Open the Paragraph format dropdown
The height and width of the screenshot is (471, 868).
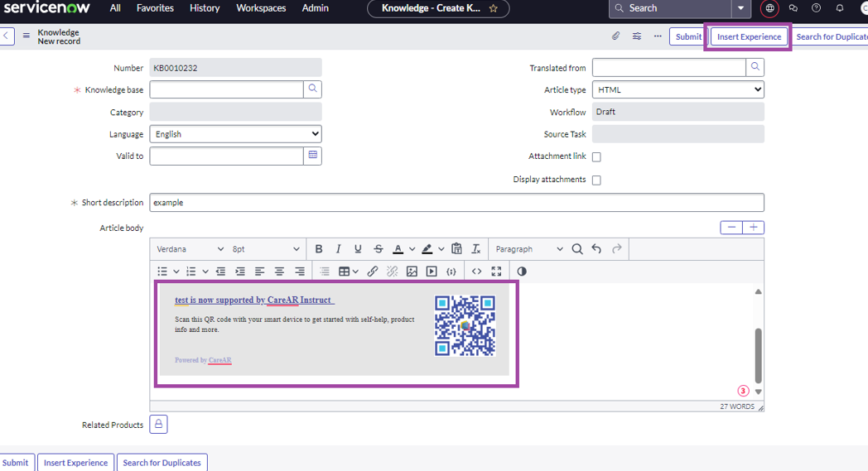[528, 249]
